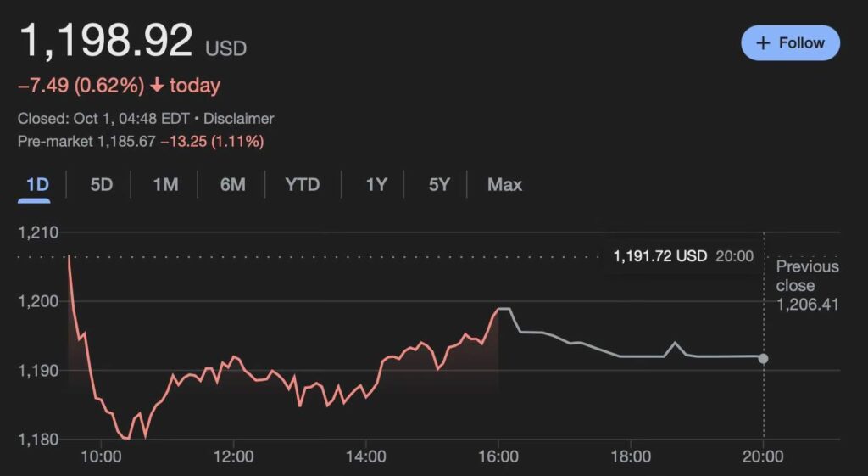Switch to the YTD tab
868x476 pixels.
pyautogui.click(x=303, y=184)
